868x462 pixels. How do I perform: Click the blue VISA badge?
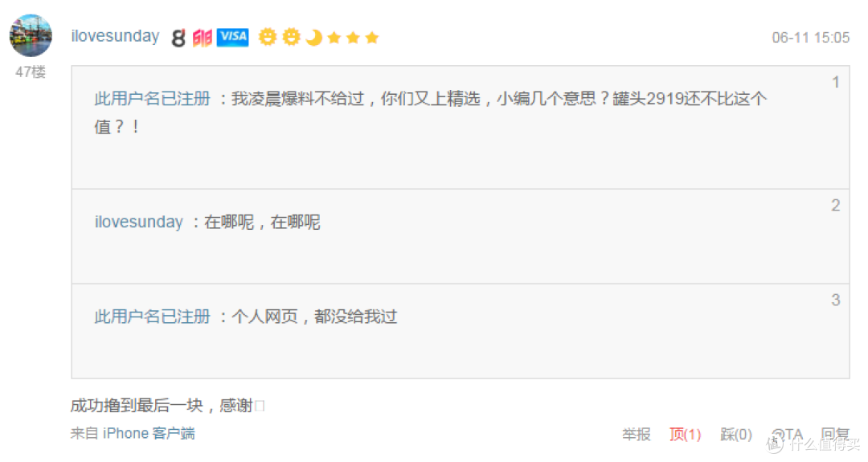point(232,37)
